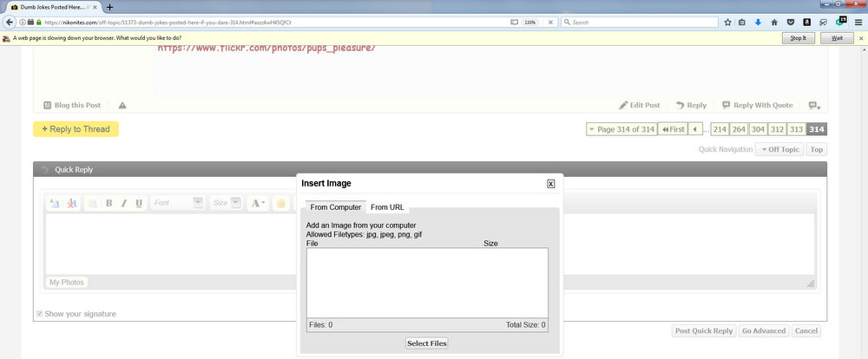Close the Insert Image dialog

point(551,184)
